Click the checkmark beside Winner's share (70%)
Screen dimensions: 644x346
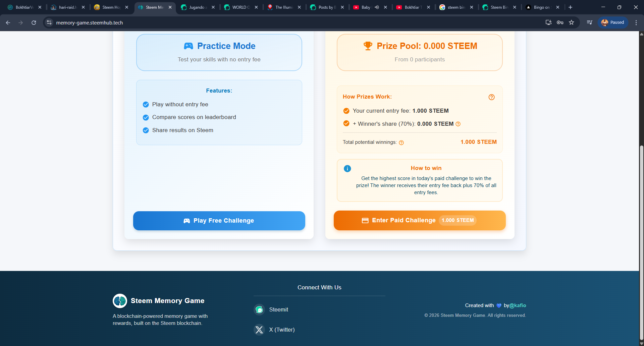point(346,123)
